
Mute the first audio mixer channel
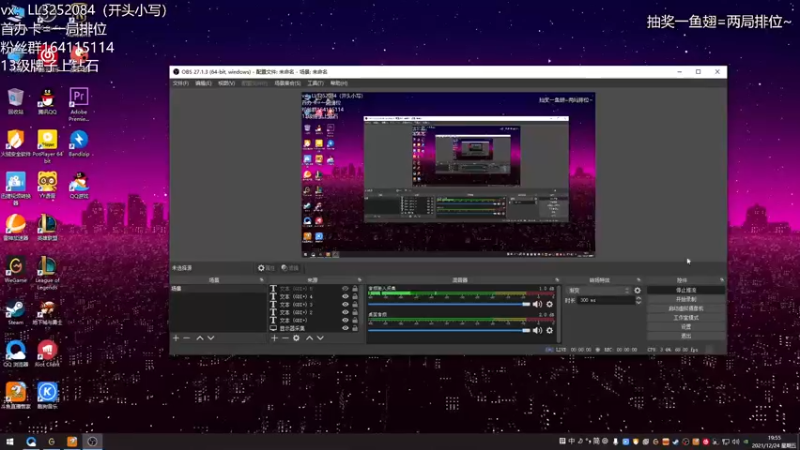pos(537,304)
